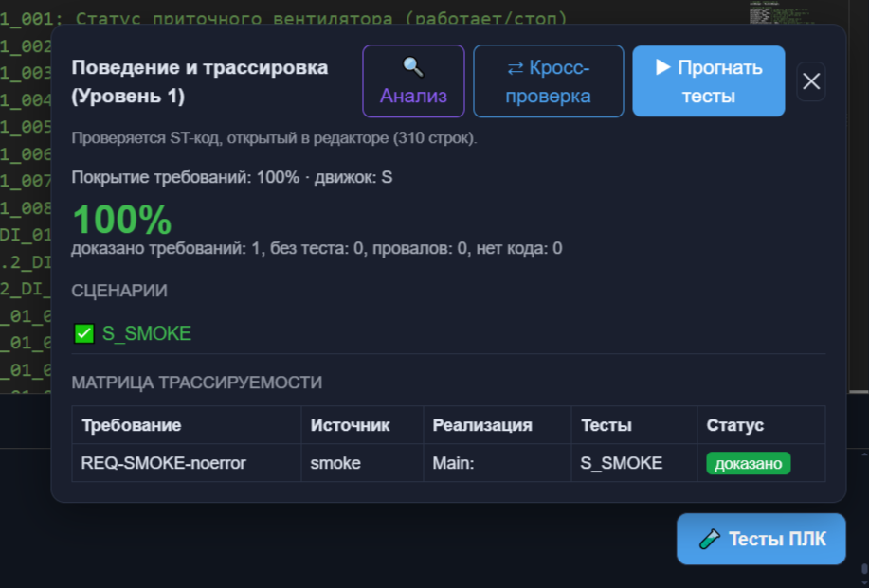The width and height of the screenshot is (869, 588).
Task: Click the editor code line about приточного вентилятора
Action: click(283, 18)
